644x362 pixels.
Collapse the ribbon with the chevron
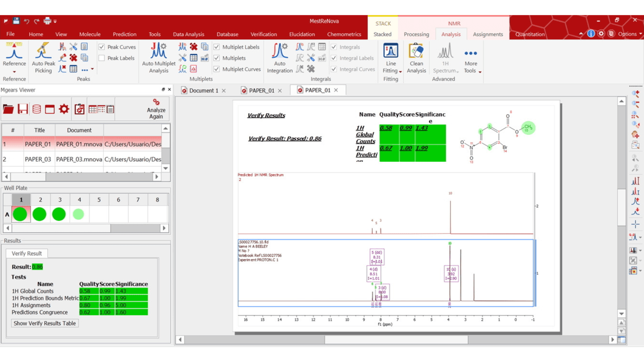581,34
